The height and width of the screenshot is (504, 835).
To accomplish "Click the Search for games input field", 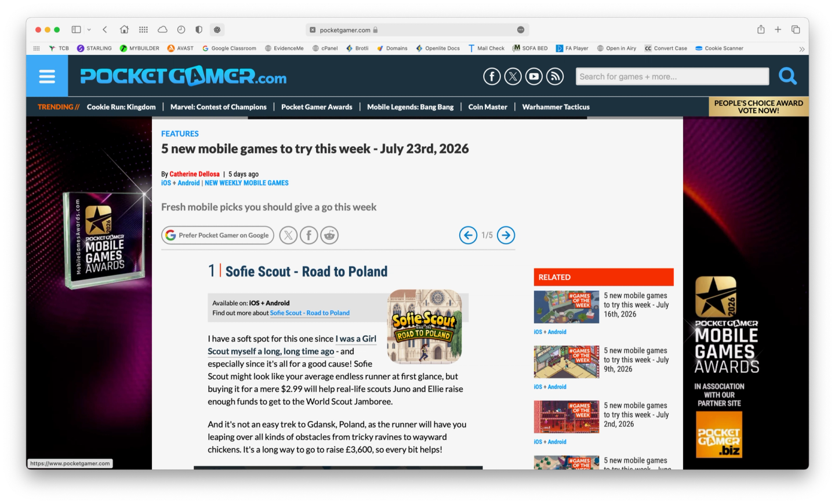I will click(672, 77).
